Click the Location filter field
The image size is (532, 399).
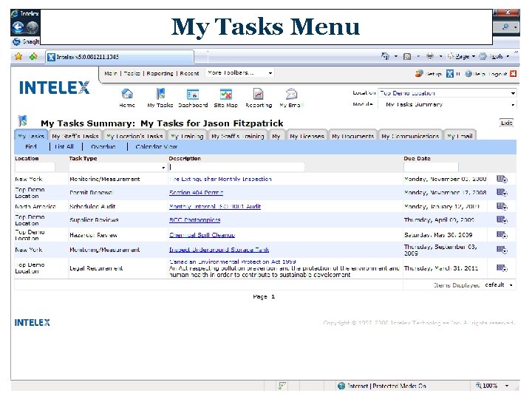(35, 167)
